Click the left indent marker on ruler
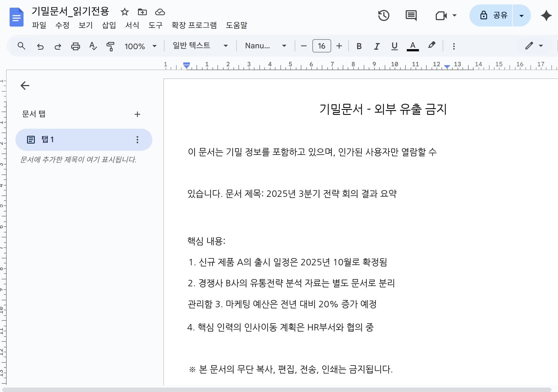This screenshot has width=558, height=392. 187,66
